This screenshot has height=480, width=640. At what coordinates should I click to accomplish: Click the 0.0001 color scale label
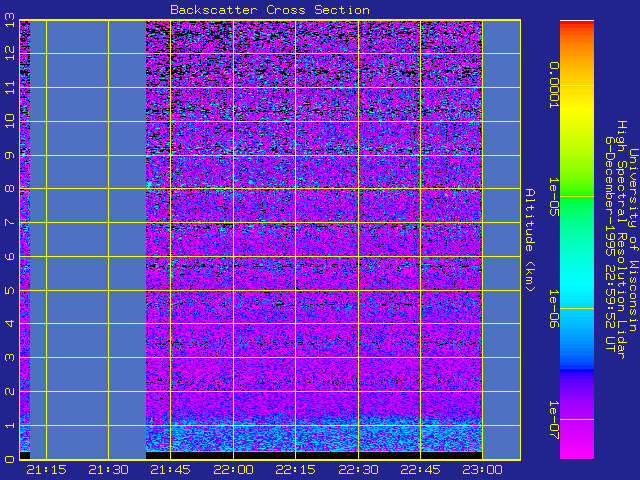pos(553,85)
